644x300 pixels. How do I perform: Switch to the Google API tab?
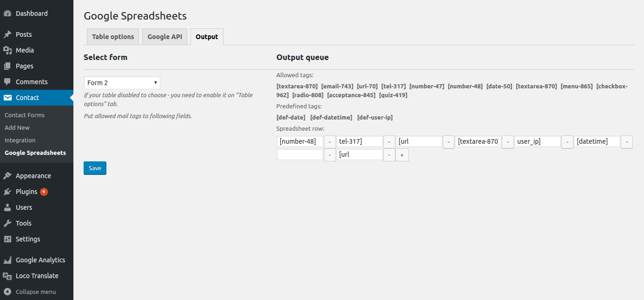[164, 37]
